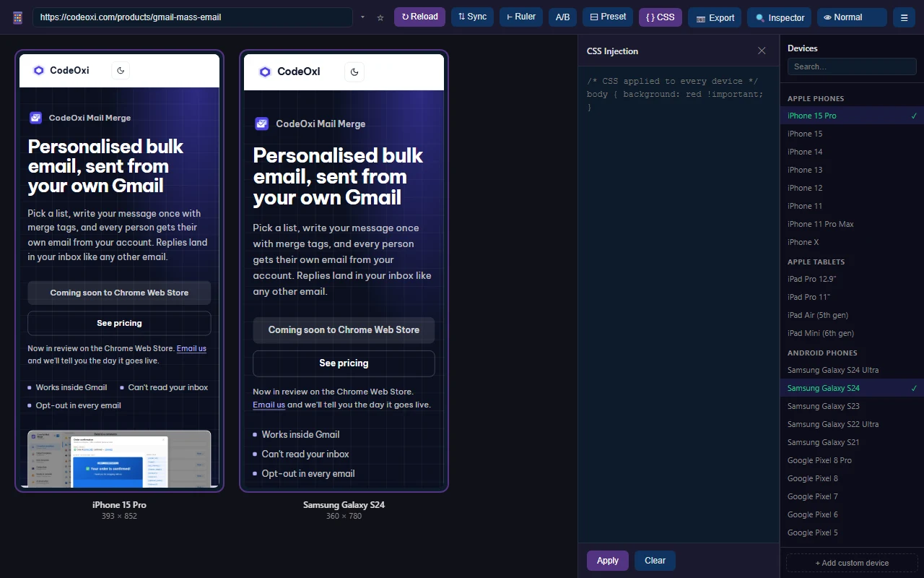Deselect iPhone 15 Pro in device list
This screenshot has height=578, width=924.
(x=852, y=116)
